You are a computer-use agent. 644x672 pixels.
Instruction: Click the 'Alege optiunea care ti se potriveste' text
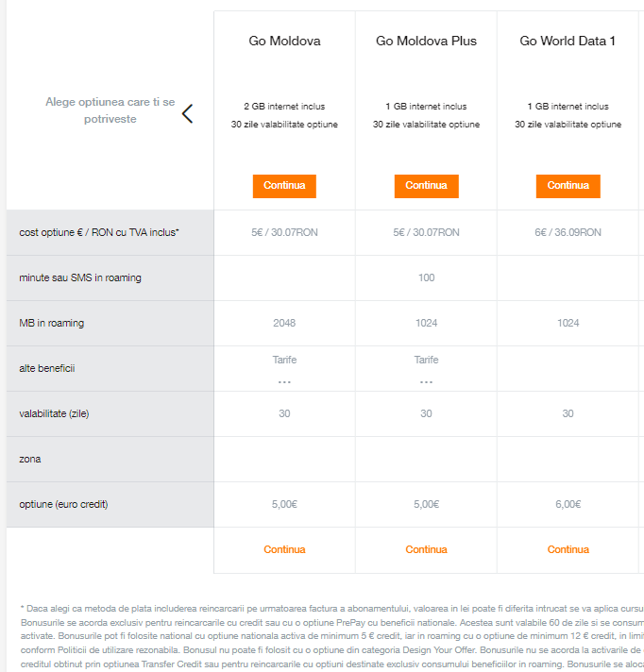pyautogui.click(x=110, y=110)
